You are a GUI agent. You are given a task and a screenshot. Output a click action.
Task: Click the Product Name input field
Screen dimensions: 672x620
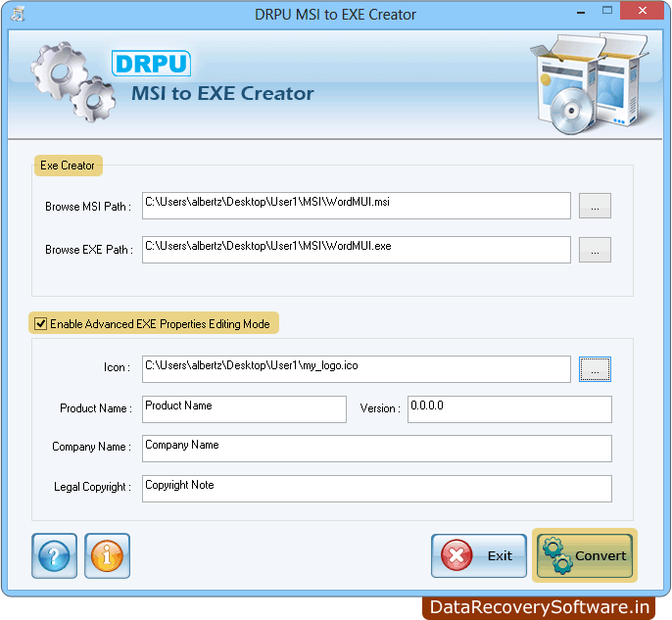244,409
